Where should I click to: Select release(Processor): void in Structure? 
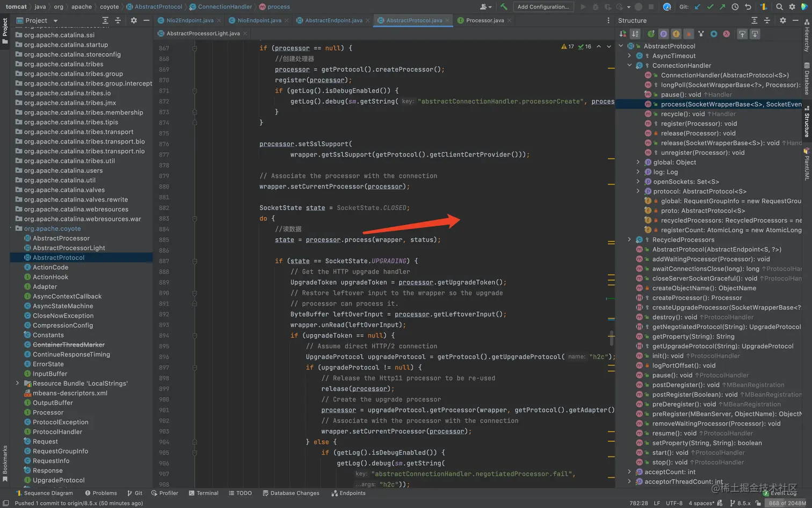(x=698, y=133)
